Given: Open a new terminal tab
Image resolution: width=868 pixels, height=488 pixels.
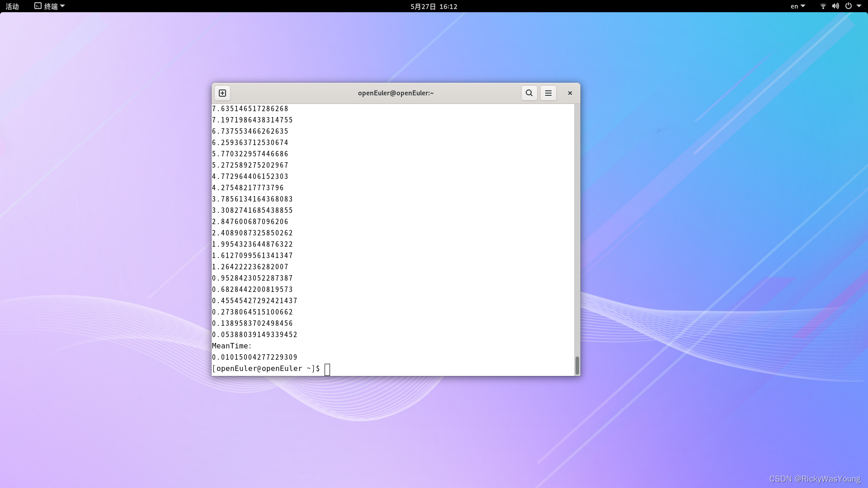Looking at the screenshot, I should 222,93.
